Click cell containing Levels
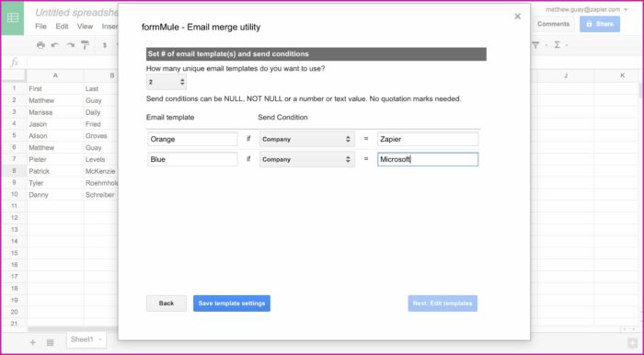The width and height of the screenshot is (644, 355). click(x=101, y=159)
